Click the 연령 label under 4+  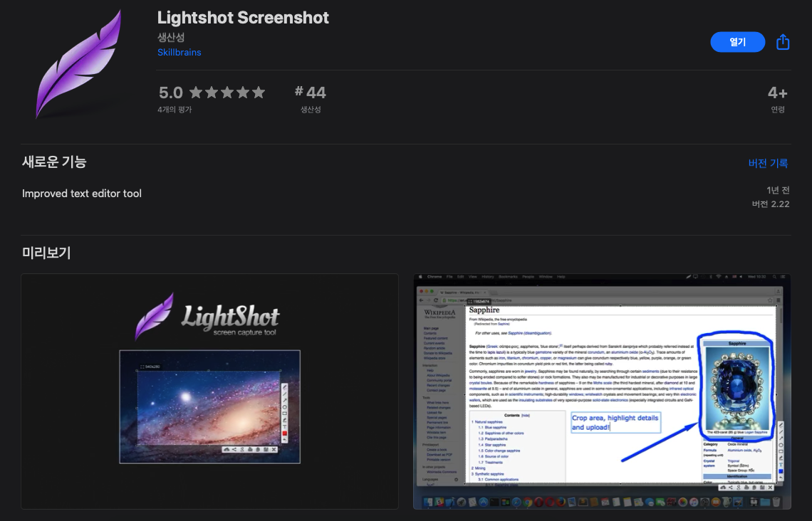point(778,110)
